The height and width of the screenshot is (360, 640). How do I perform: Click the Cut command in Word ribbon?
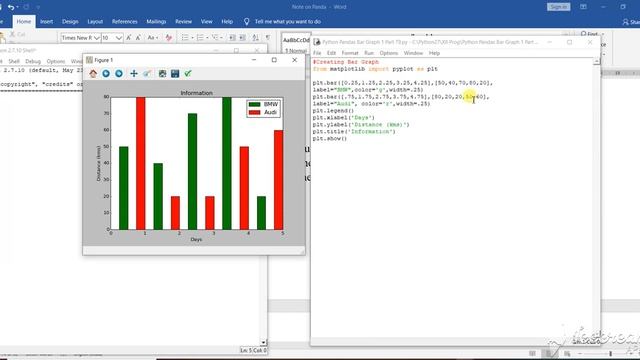click(17, 34)
